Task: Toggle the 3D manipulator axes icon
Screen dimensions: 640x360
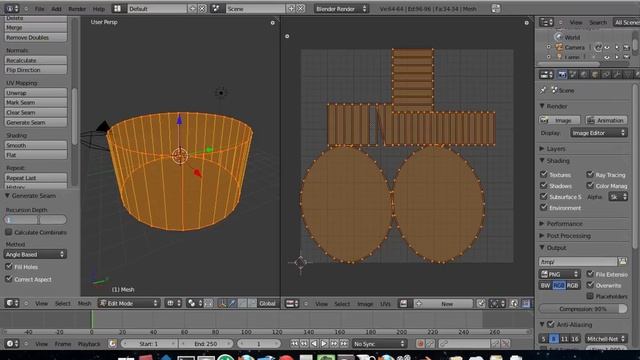Action: coord(222,303)
